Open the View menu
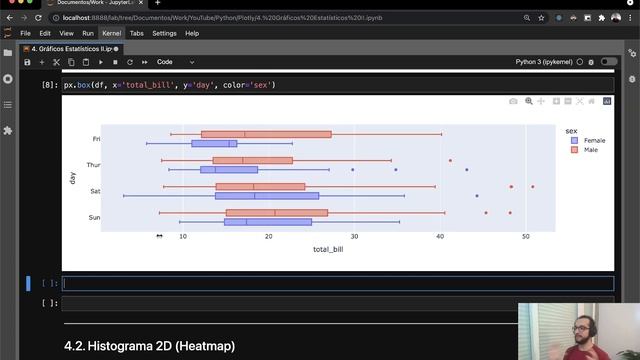640x360 pixels. pyautogui.click(x=66, y=33)
